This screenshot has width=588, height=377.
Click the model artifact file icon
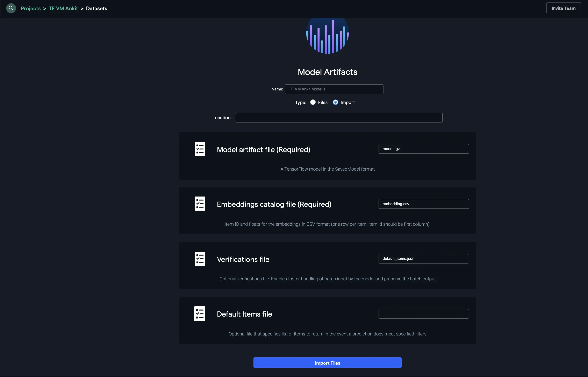click(x=199, y=149)
